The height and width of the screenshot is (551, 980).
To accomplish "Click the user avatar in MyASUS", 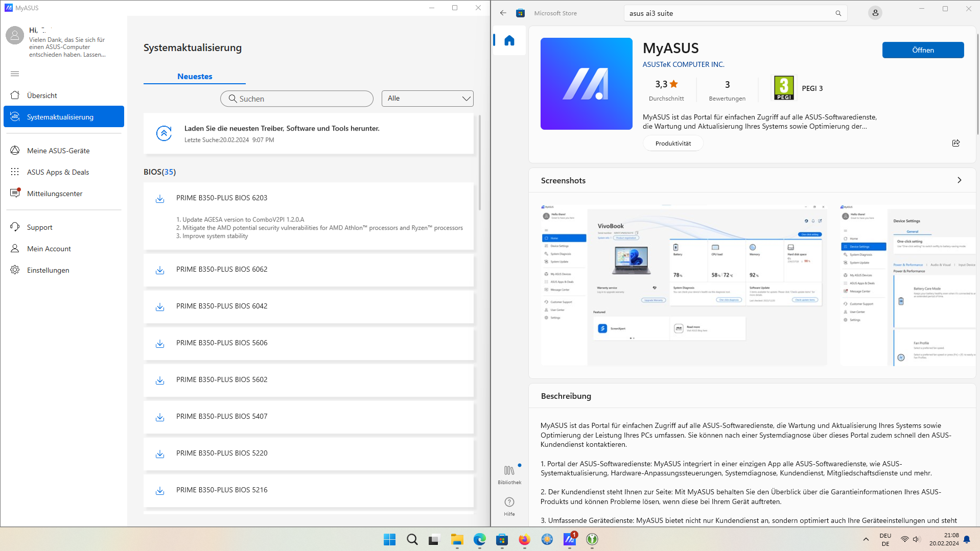I will [15, 35].
